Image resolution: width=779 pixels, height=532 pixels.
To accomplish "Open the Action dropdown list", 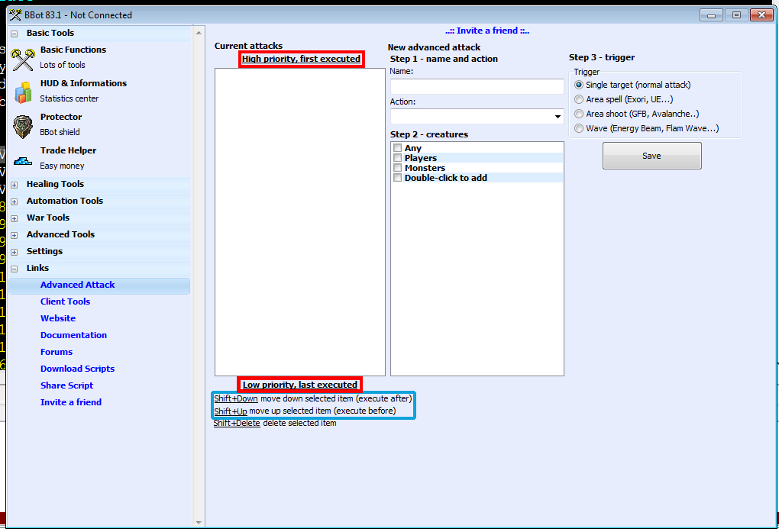I will (558, 117).
